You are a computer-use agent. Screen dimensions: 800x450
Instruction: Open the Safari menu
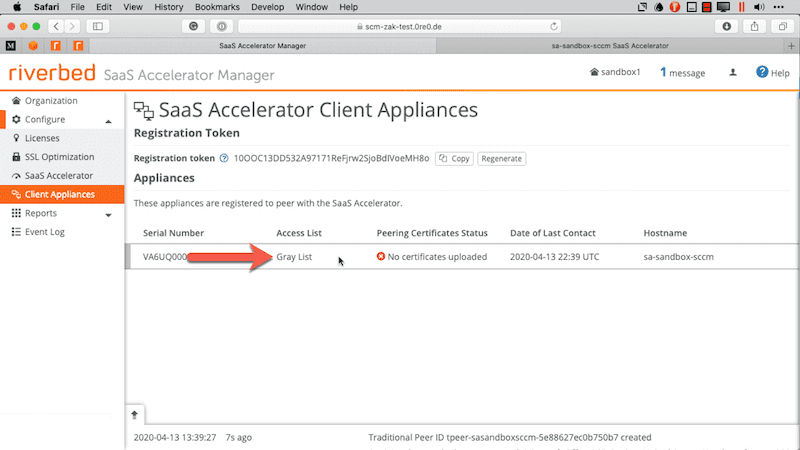[x=46, y=7]
